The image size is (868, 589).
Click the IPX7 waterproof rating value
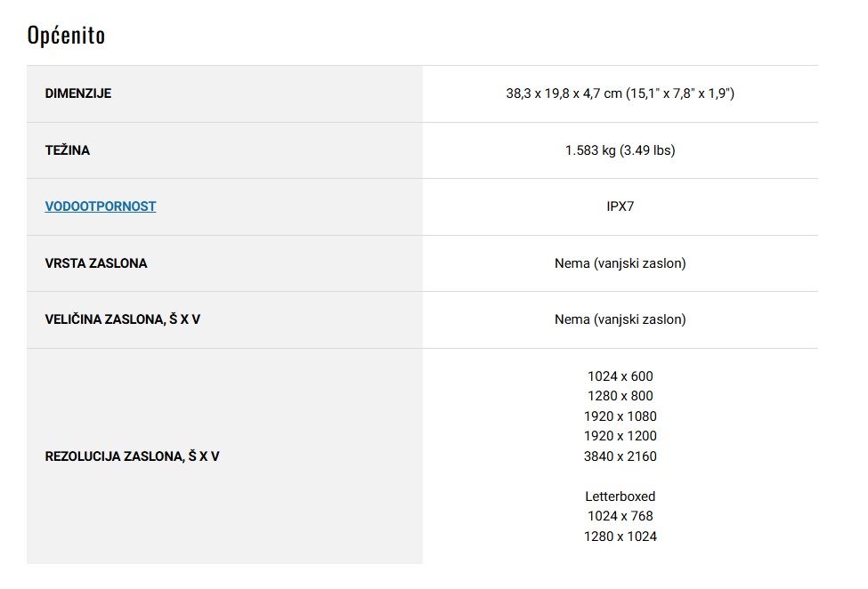coord(620,206)
